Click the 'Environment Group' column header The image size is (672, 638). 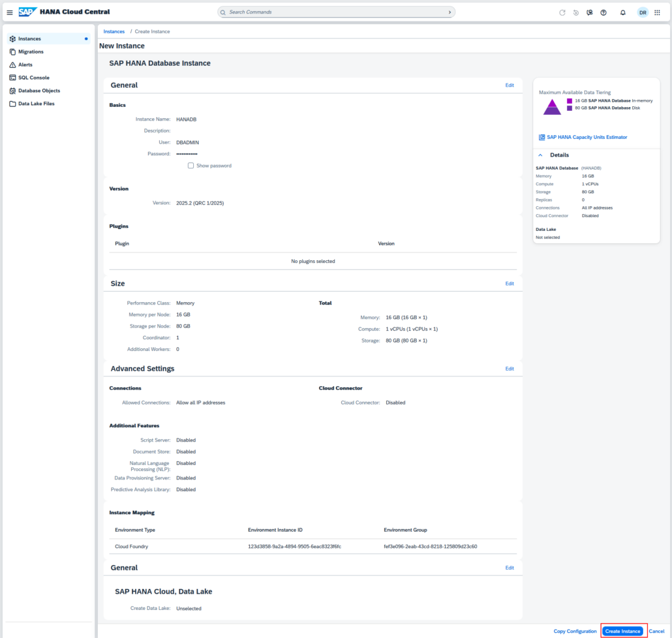pyautogui.click(x=405, y=530)
